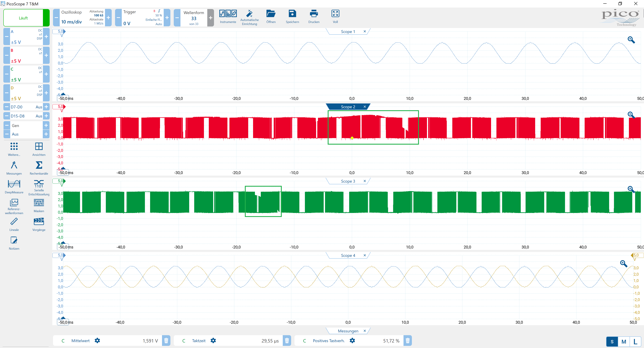Switch to Voll fullscreen view

[x=335, y=17]
